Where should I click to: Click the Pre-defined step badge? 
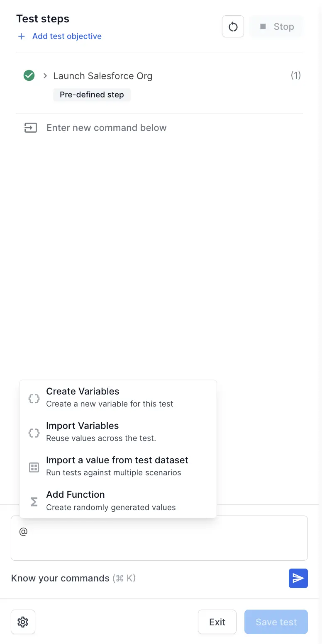92,94
